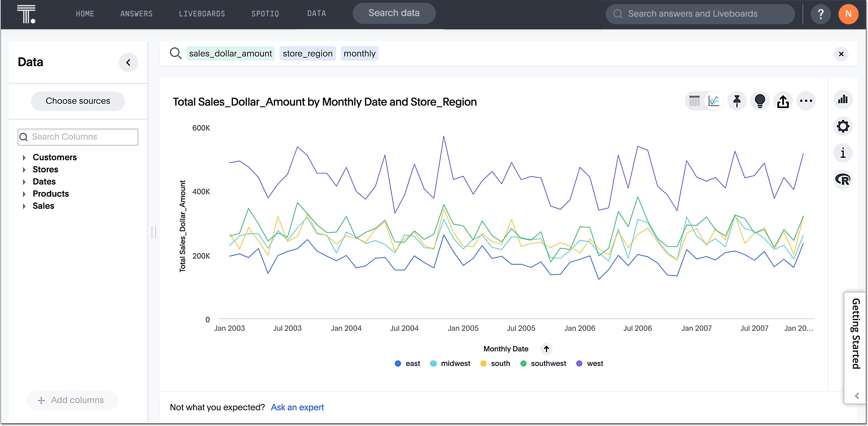This screenshot has width=868, height=426.
Task: Pin this answer to a Liveboard
Action: pyautogui.click(x=737, y=101)
